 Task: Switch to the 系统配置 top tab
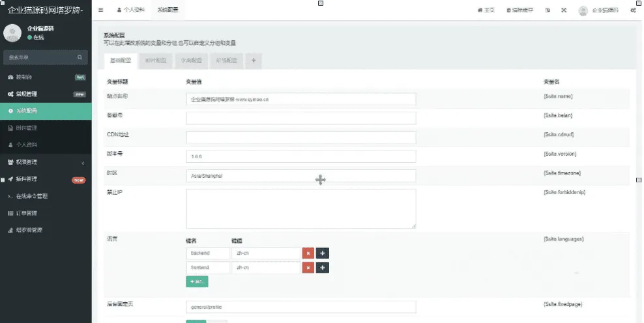coord(168,10)
